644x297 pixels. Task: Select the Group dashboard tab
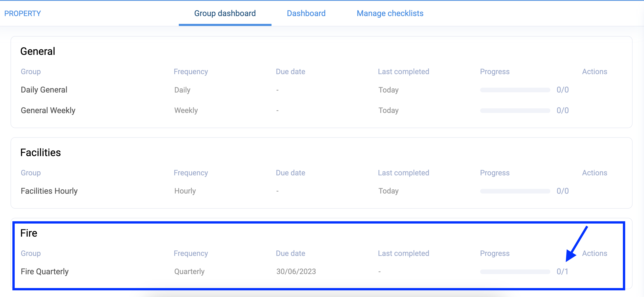coord(225,13)
